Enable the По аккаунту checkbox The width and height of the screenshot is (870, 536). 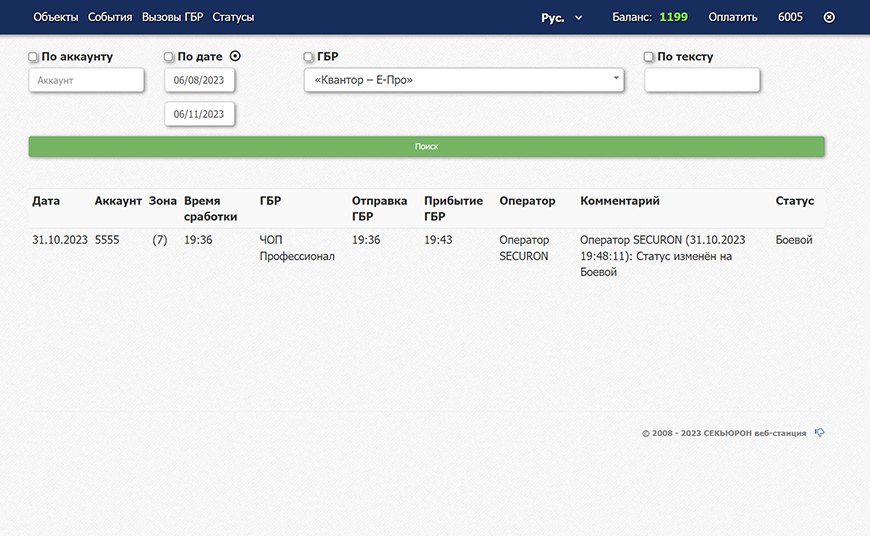pos(33,57)
